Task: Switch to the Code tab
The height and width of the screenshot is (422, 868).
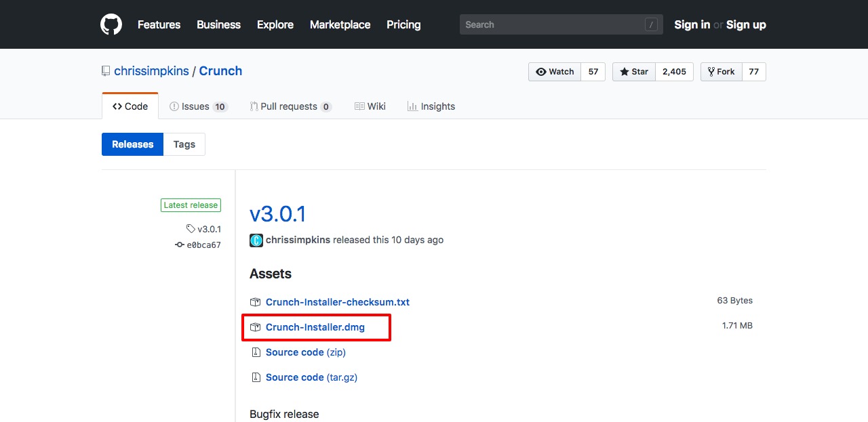Action: click(x=130, y=106)
